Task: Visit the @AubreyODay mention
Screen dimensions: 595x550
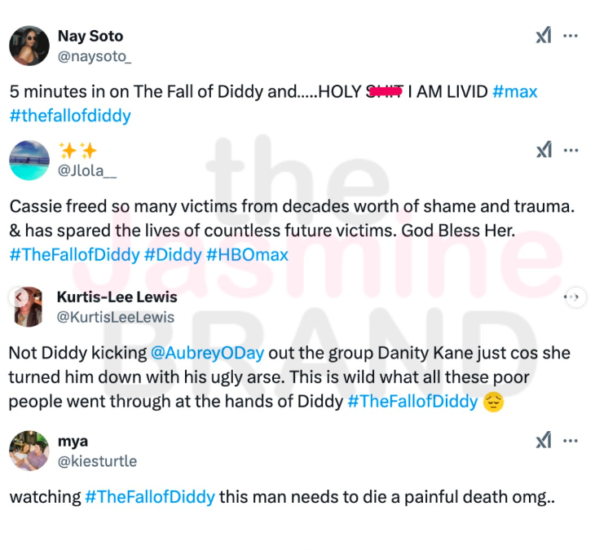Action: click(x=207, y=353)
